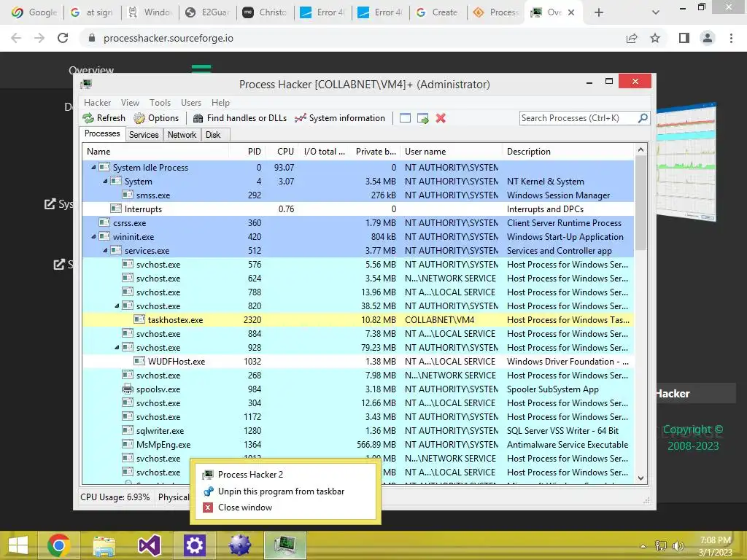Click the find window icon in toolbar
This screenshot has width=747, height=560.
point(405,118)
